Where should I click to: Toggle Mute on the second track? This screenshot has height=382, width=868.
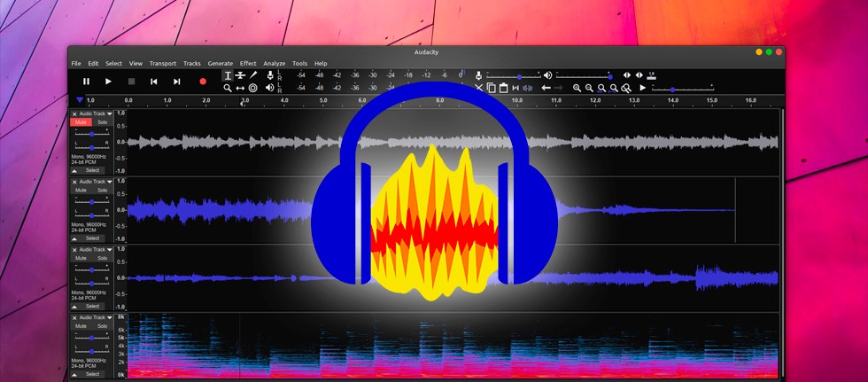pyautogui.click(x=81, y=190)
